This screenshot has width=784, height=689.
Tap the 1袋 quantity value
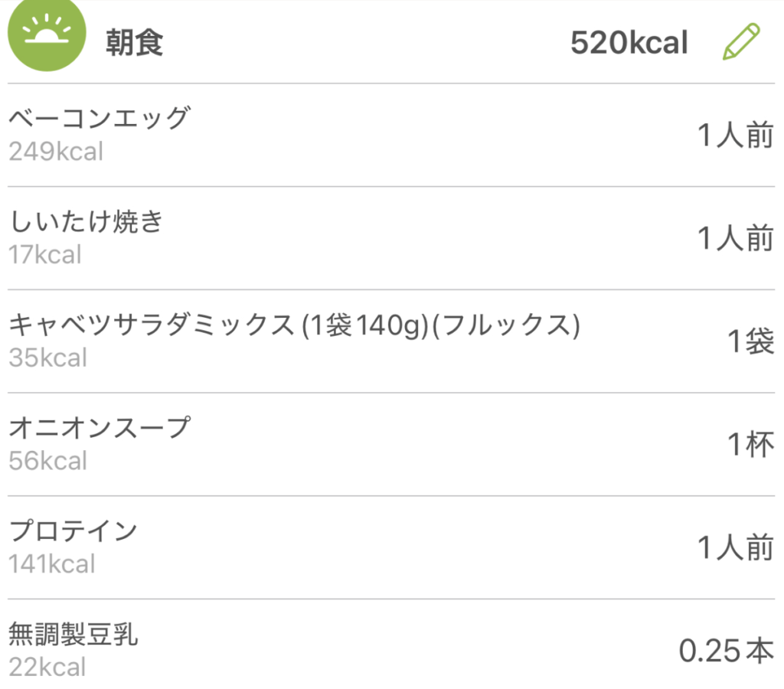(x=750, y=342)
